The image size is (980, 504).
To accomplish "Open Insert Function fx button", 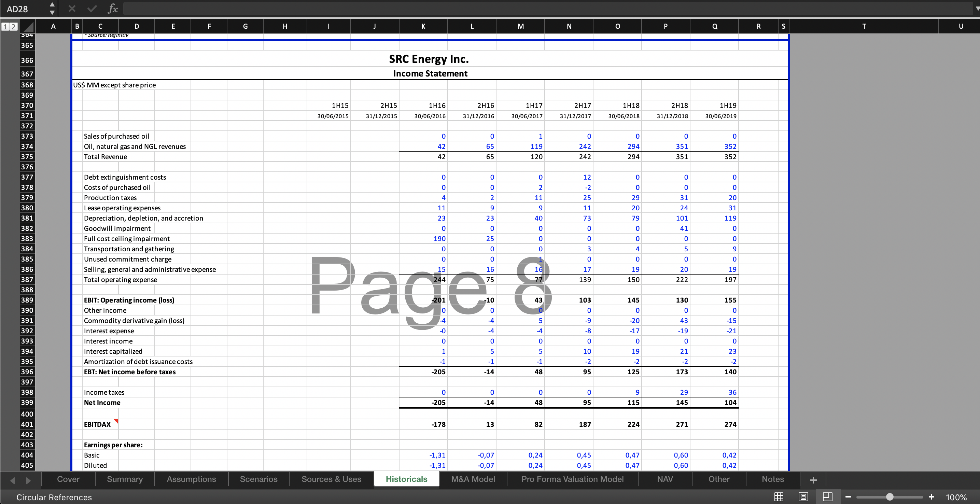I will click(x=113, y=9).
